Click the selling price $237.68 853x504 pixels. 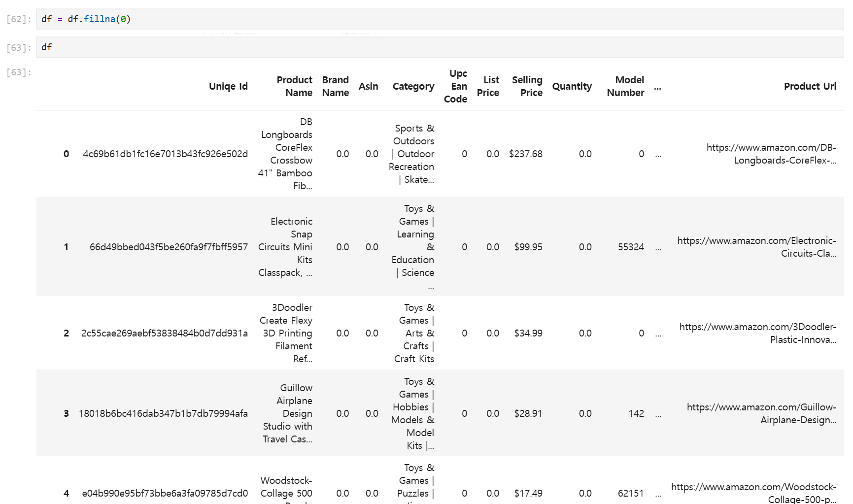(x=525, y=154)
